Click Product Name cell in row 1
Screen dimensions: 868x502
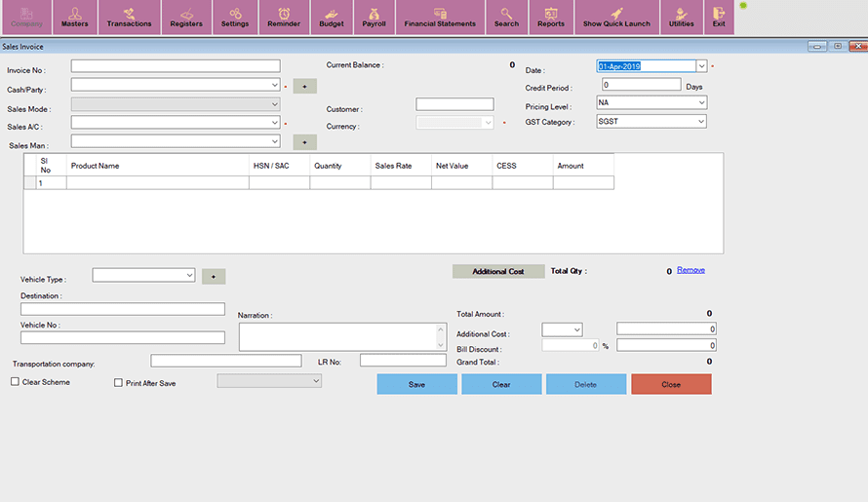(x=158, y=182)
